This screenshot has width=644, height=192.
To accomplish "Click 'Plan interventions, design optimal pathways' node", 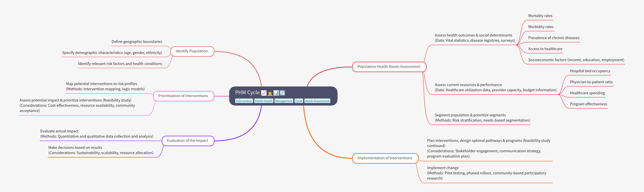I will (489, 148).
